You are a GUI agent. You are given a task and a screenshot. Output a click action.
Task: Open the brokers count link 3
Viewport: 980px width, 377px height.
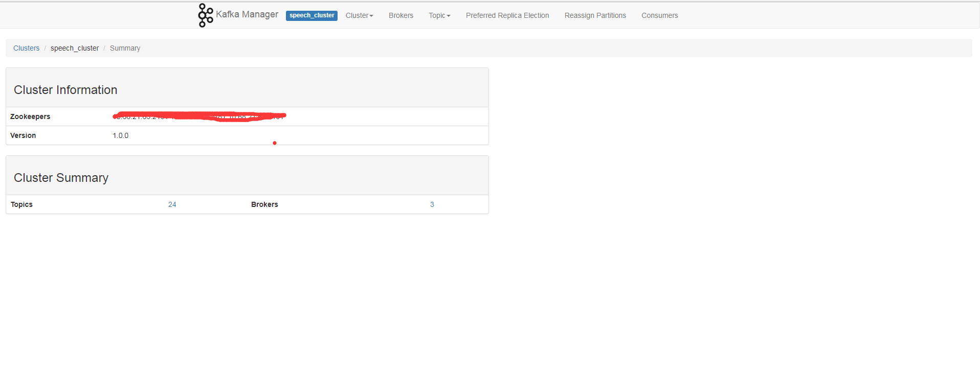tap(432, 204)
